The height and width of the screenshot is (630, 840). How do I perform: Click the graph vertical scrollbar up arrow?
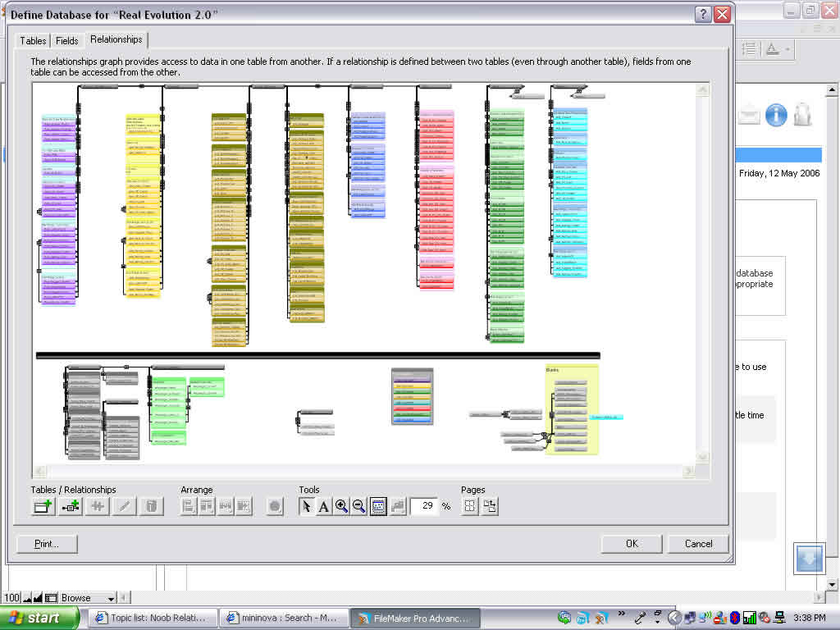click(703, 89)
